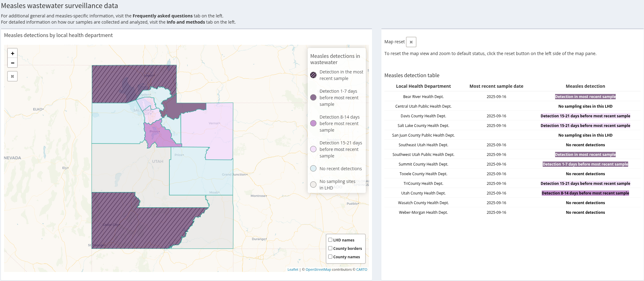Click the reset view icon on the map
The height and width of the screenshot is (281, 644).
pyautogui.click(x=12, y=76)
